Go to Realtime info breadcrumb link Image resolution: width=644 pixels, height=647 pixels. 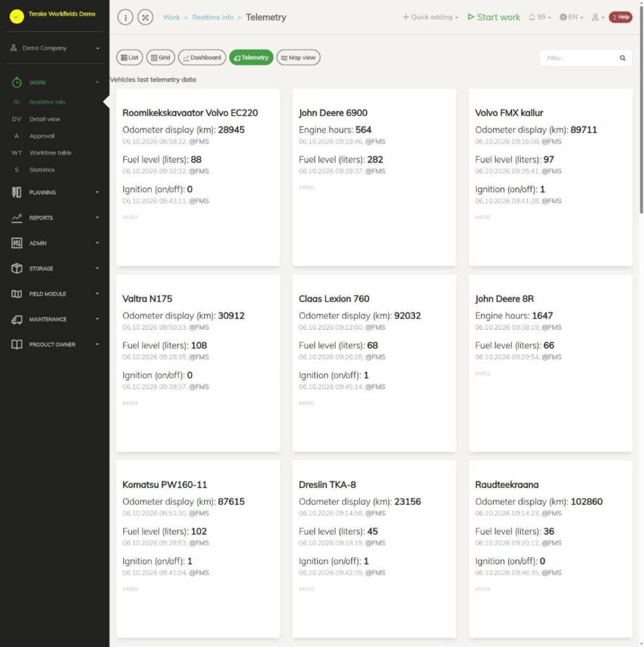click(x=212, y=17)
